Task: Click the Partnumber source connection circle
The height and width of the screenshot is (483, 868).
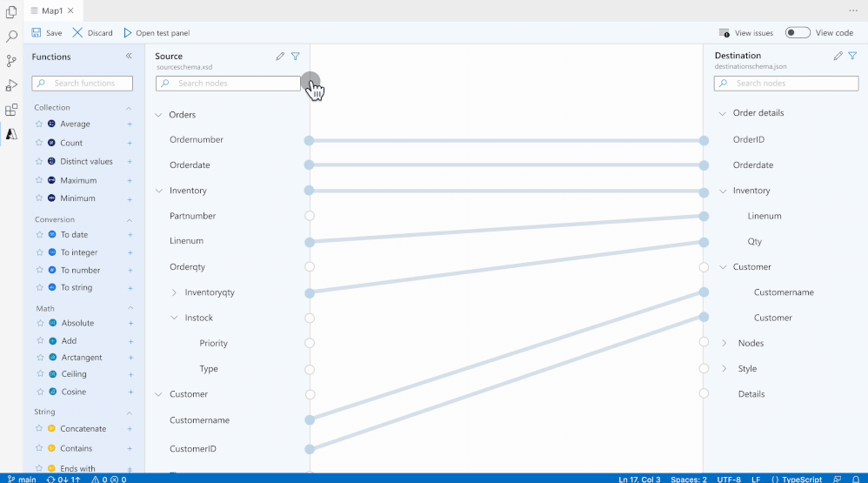Action: click(310, 216)
